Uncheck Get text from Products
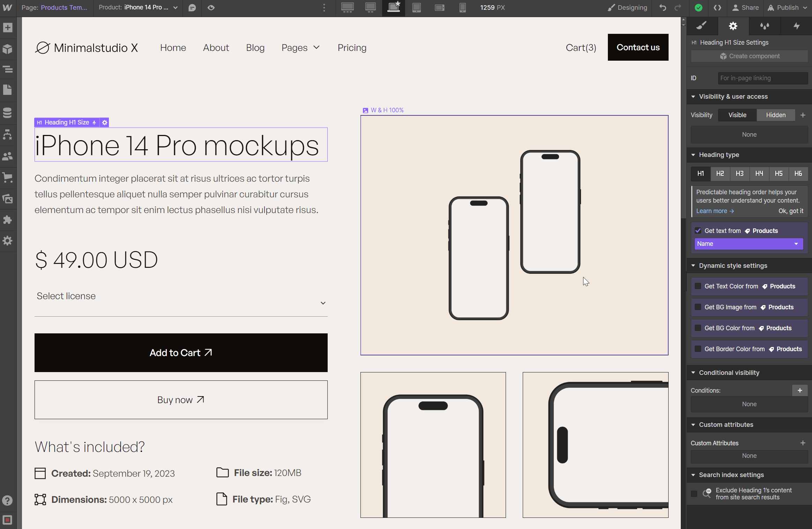The image size is (812, 529). pos(698,231)
